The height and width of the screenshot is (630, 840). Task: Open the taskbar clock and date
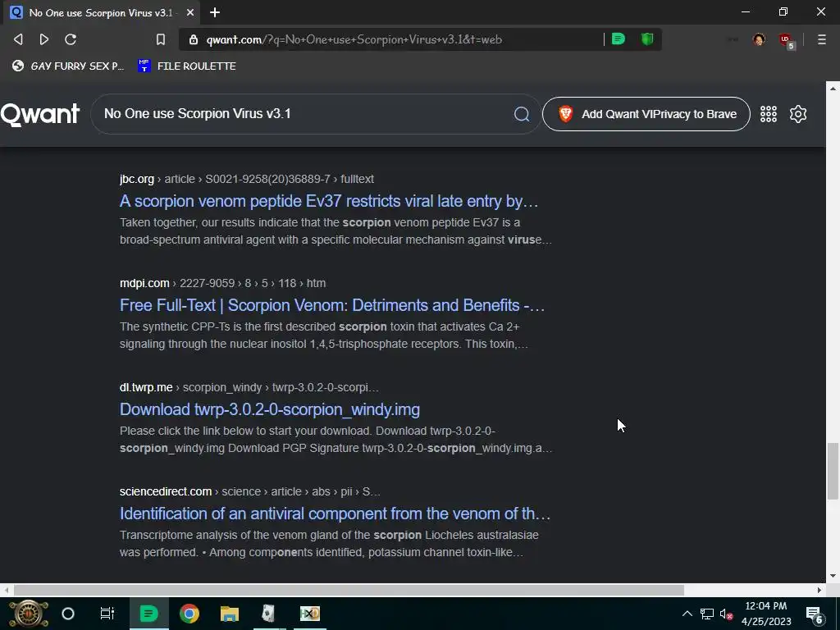click(x=766, y=614)
